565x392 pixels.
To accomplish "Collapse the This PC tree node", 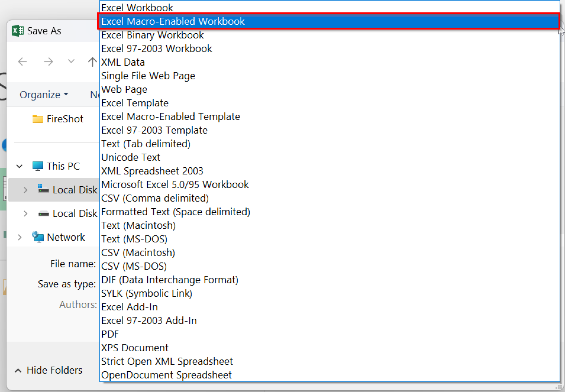I will pyautogui.click(x=19, y=166).
